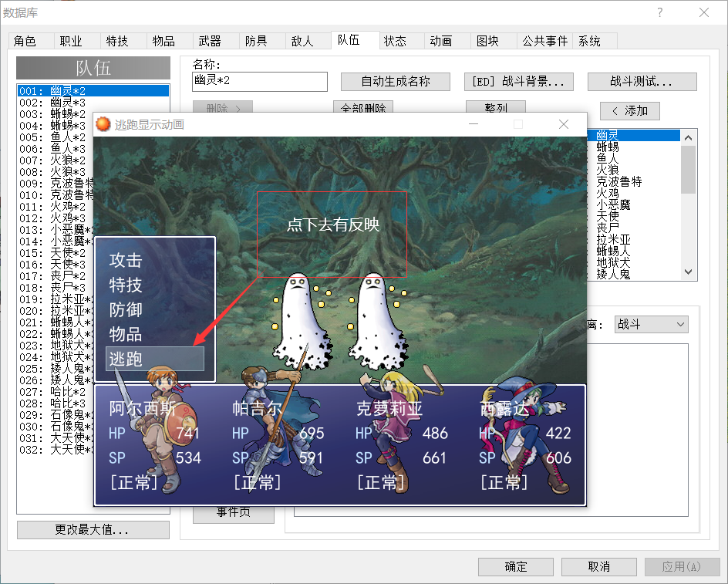Image resolution: width=728 pixels, height=584 pixels.
Task: Click the 自动生成名称 button
Action: [396, 82]
